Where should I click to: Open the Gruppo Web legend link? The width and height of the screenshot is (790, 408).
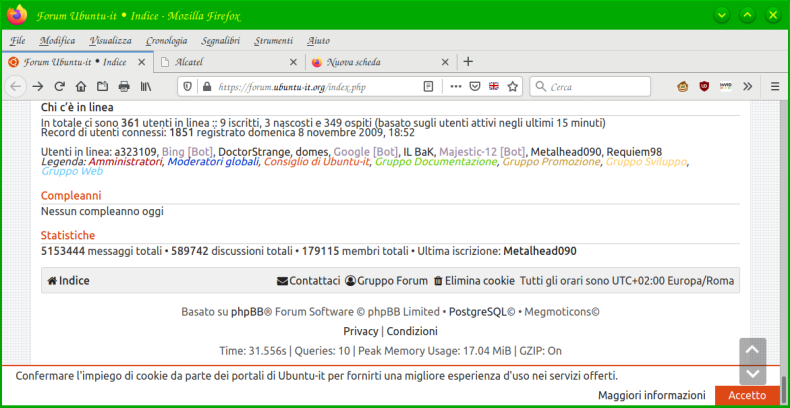tap(72, 171)
